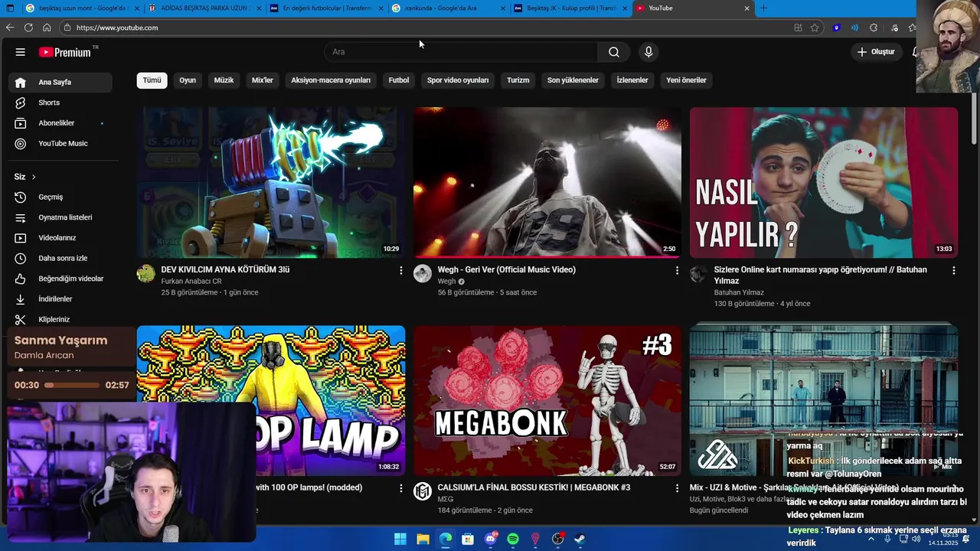This screenshot has width=980, height=551.
Task: Reload the page with the refresh icon
Action: [28, 28]
